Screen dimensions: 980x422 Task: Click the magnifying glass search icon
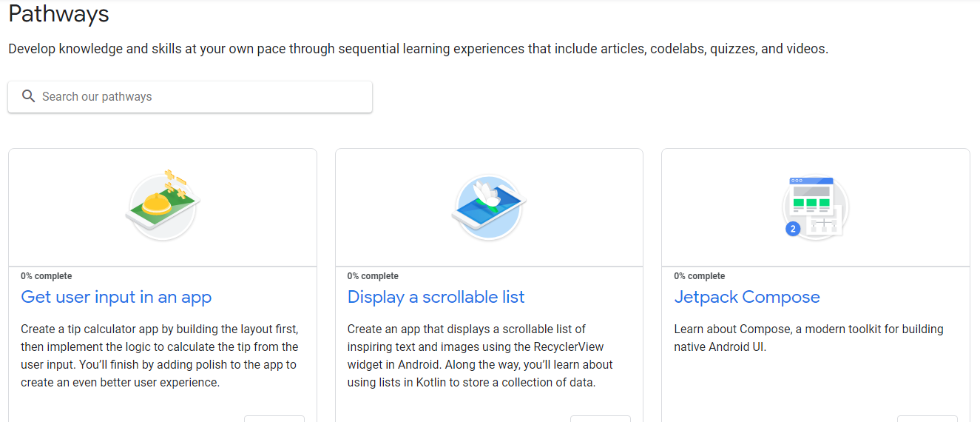coord(29,96)
